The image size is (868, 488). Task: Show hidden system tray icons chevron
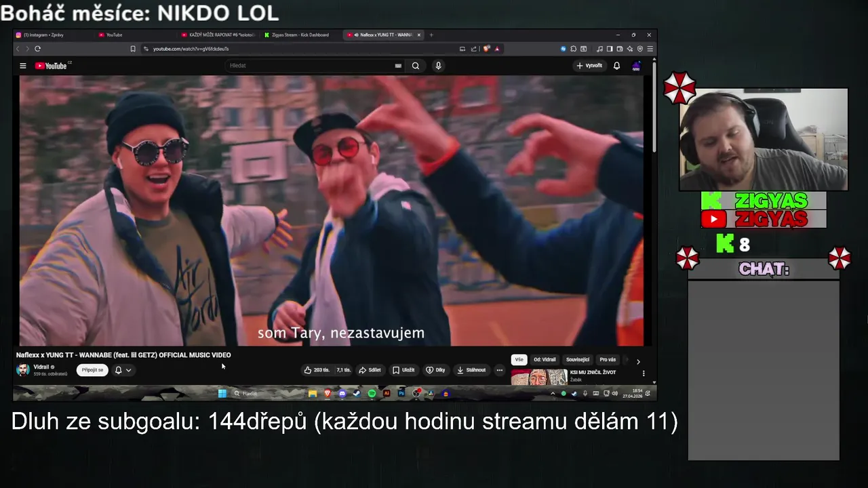(553, 393)
